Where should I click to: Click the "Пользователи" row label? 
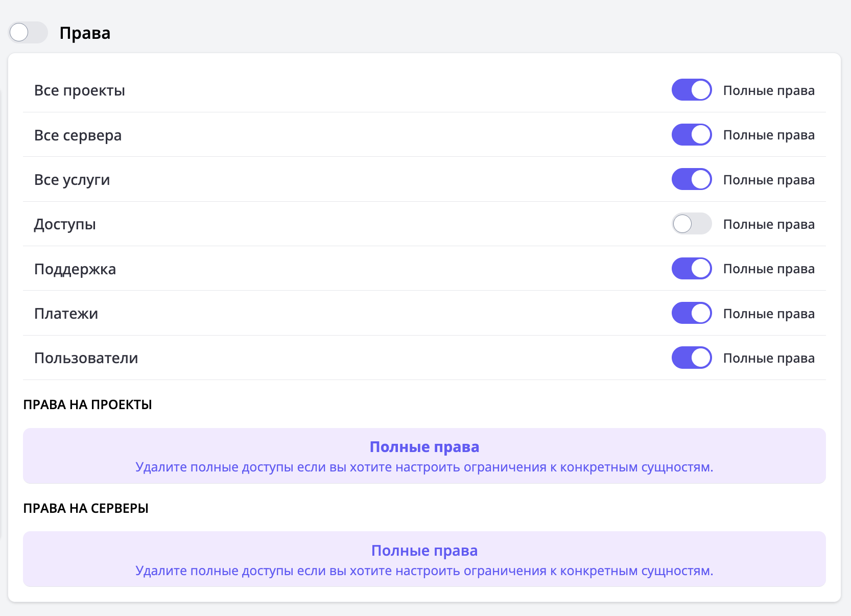[86, 358]
